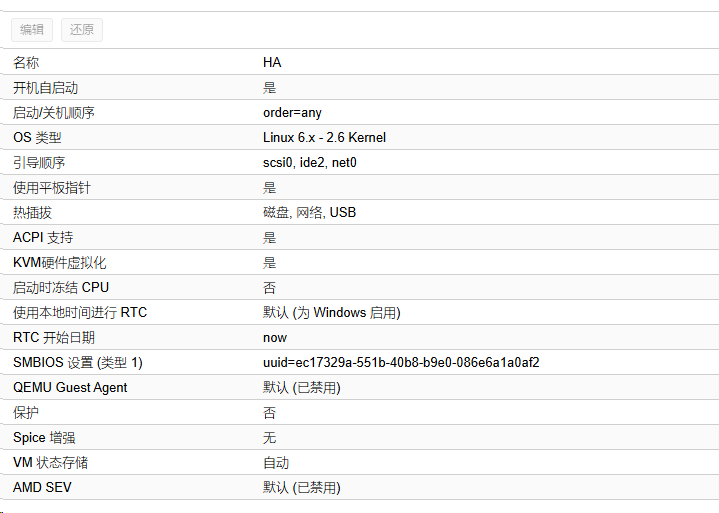The height and width of the screenshot is (513, 719).
Task: Click the 编辑 button
Action: tap(32, 30)
